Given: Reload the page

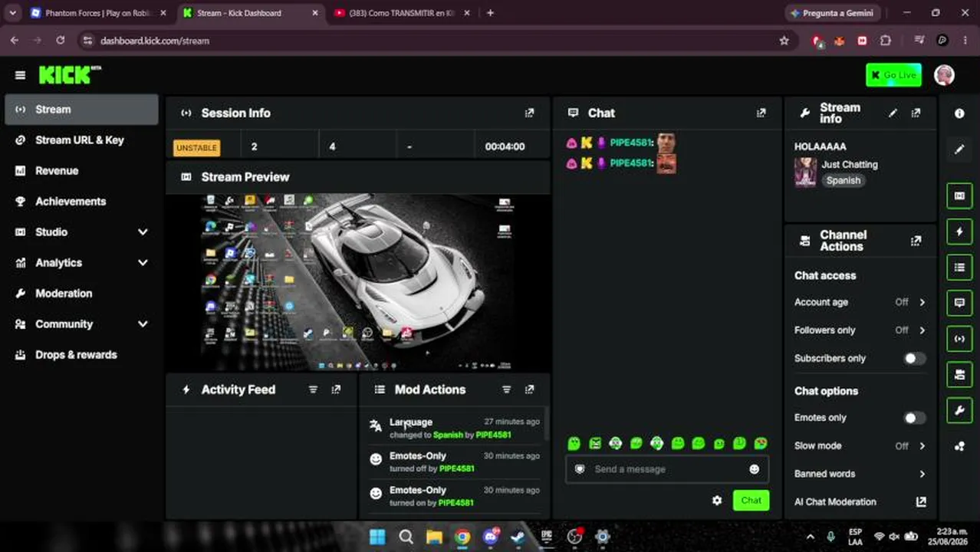Looking at the screenshot, I should (x=60, y=41).
